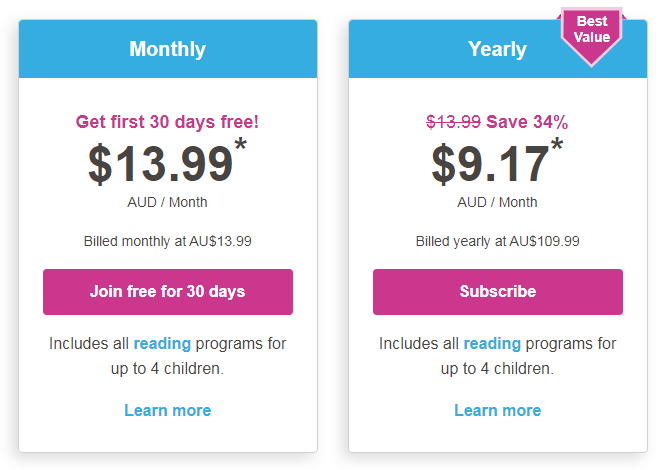Image resolution: width=671 pixels, height=470 pixels.
Task: Follow the reading link in the Monthly card
Action: coord(162,343)
